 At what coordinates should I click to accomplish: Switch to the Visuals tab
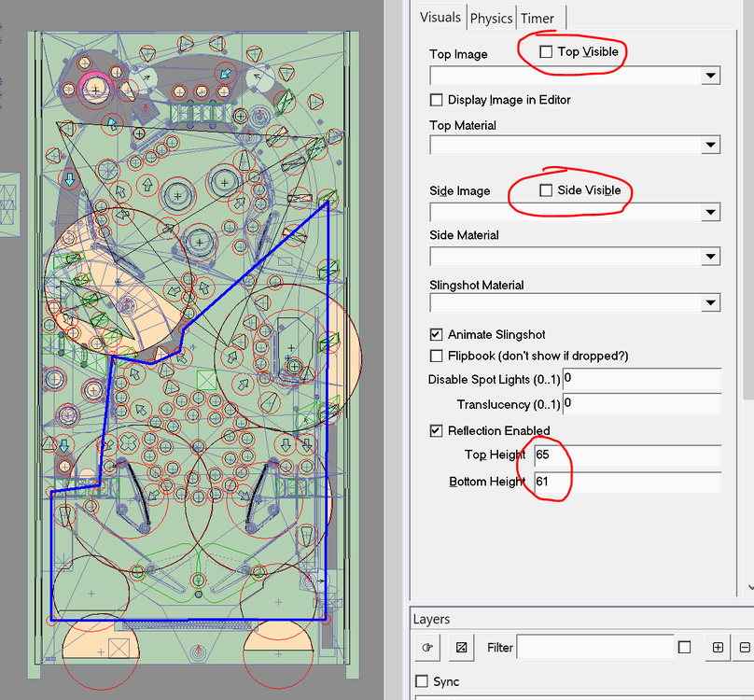pyautogui.click(x=440, y=18)
